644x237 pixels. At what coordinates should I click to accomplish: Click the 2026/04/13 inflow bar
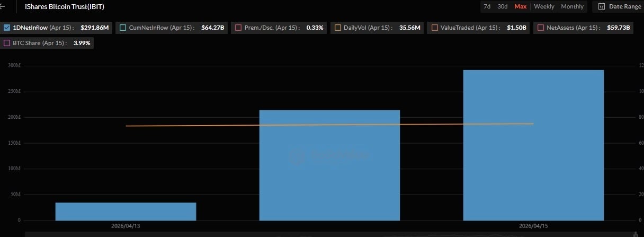coord(126,212)
